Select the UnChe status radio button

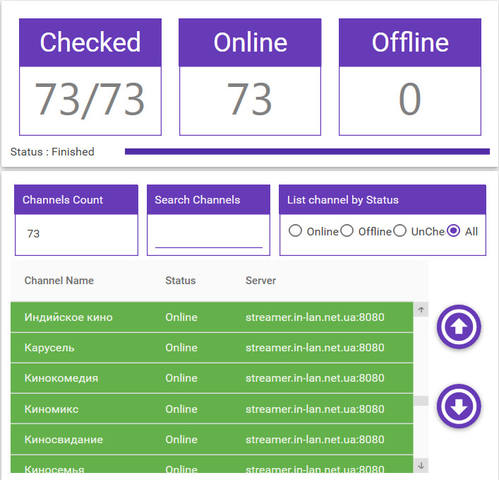(x=399, y=231)
